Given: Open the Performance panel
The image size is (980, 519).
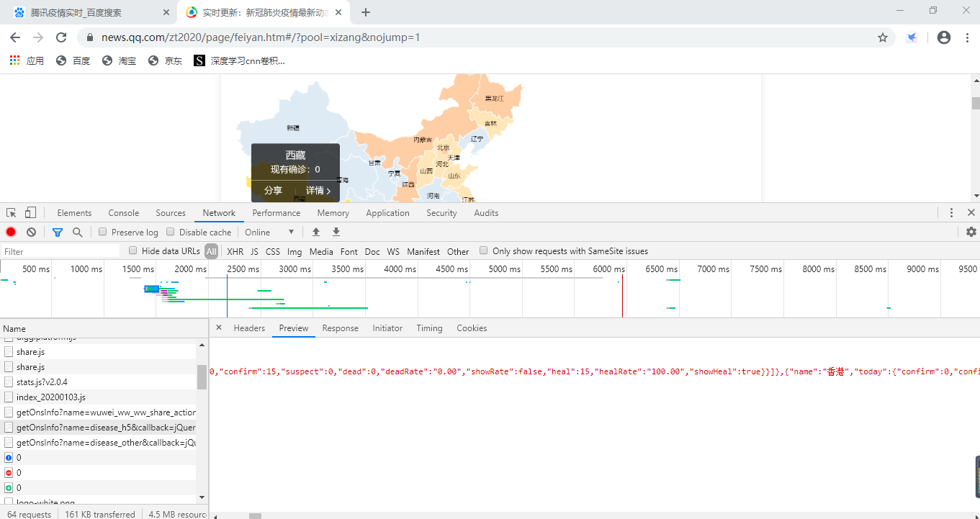Looking at the screenshot, I should tap(277, 213).
